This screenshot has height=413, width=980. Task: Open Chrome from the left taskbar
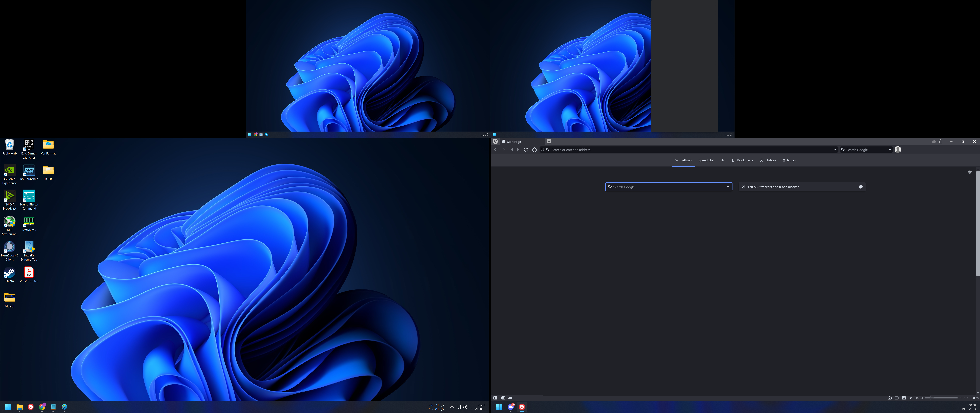click(42, 407)
